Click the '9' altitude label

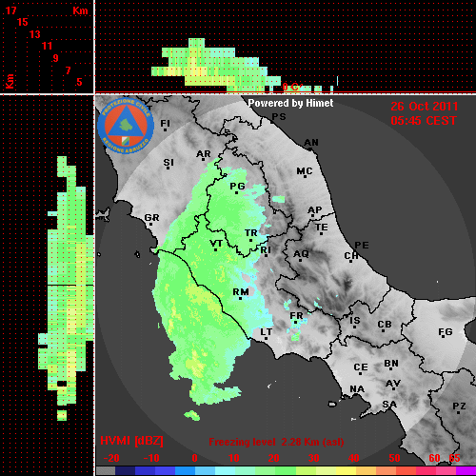(x=56, y=58)
